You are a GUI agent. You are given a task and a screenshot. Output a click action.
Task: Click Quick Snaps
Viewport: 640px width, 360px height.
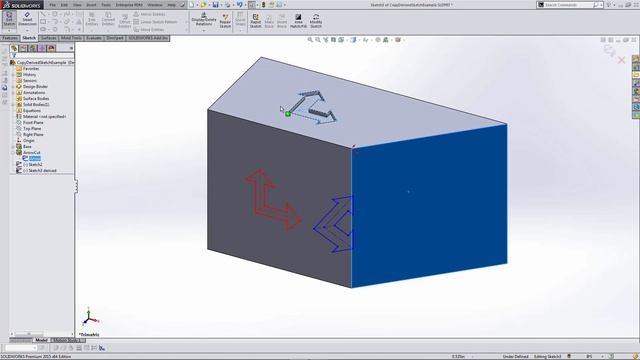pyautogui.click(x=240, y=19)
